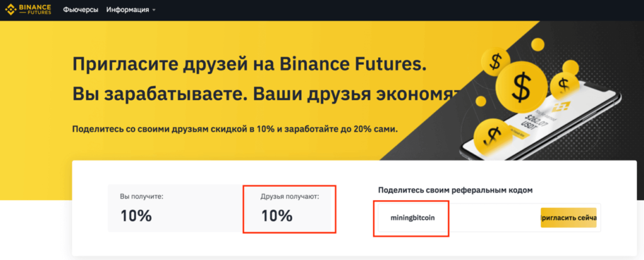Select the miningbitcoin referral code field
Viewport: 644px width, 260px height.
pyautogui.click(x=411, y=218)
